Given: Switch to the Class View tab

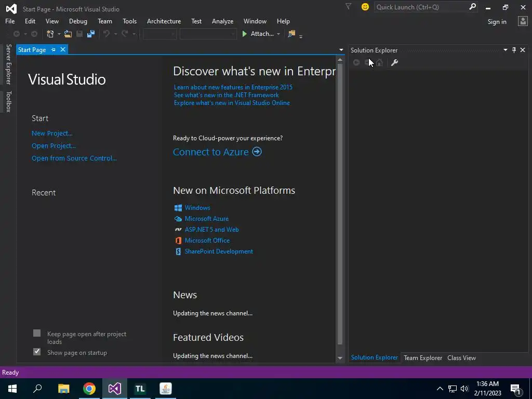Looking at the screenshot, I should pyautogui.click(x=461, y=357).
